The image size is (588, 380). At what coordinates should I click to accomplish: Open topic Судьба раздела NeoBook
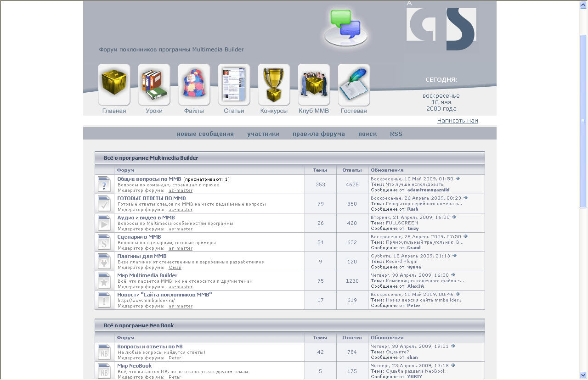(416, 371)
